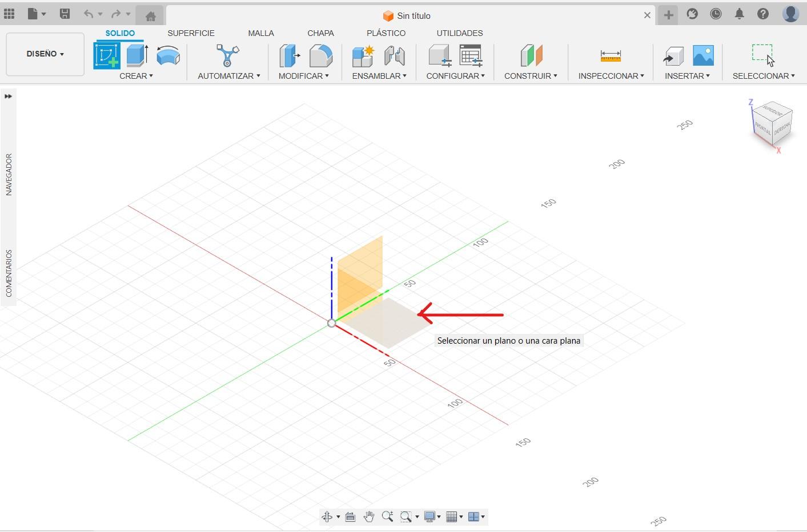Open a new design tab

click(668, 15)
